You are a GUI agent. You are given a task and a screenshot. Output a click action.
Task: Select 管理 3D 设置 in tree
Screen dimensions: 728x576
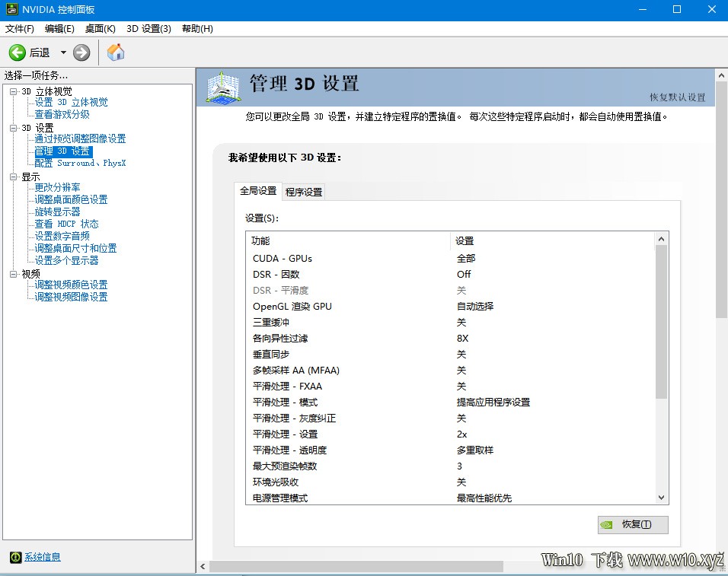[x=64, y=151]
